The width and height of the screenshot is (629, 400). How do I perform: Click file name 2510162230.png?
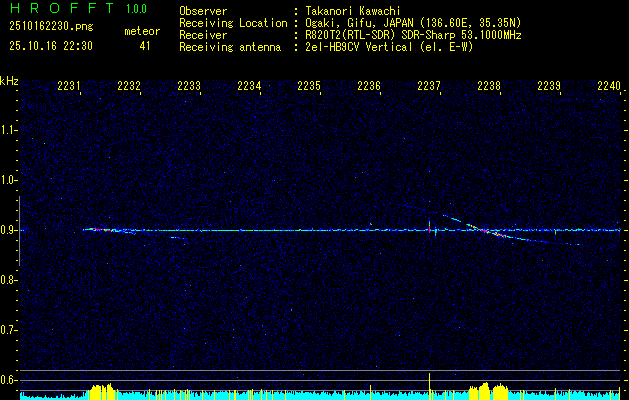pos(51,26)
